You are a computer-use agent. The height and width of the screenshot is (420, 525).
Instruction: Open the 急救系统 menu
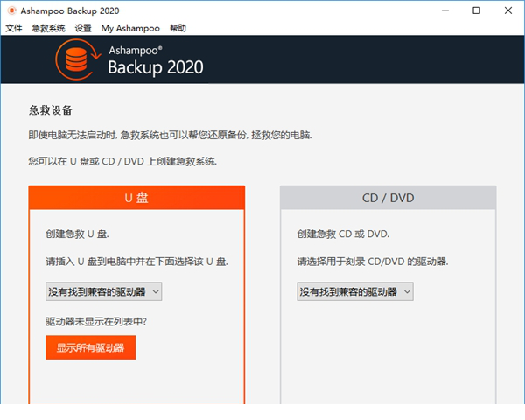pyautogui.click(x=48, y=28)
